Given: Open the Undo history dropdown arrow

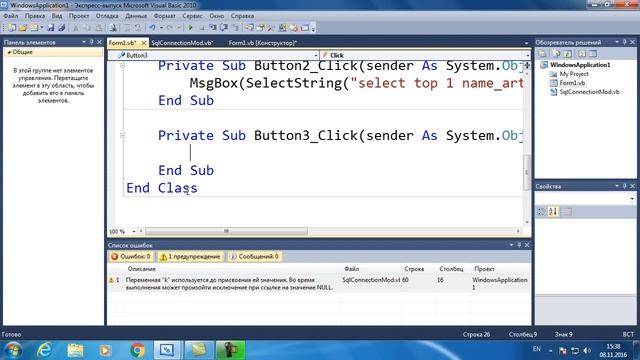Looking at the screenshot, I should click(x=161, y=28).
